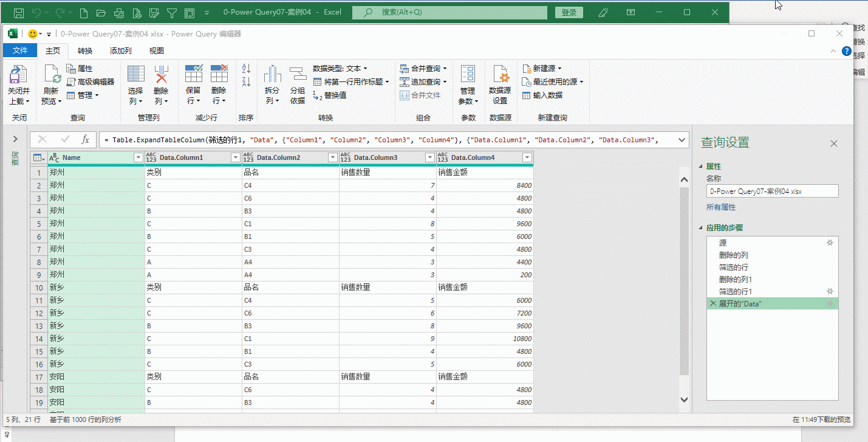The image size is (868, 442).
Task: Collapse the ribbon with the up chevron
Action: click(832, 51)
